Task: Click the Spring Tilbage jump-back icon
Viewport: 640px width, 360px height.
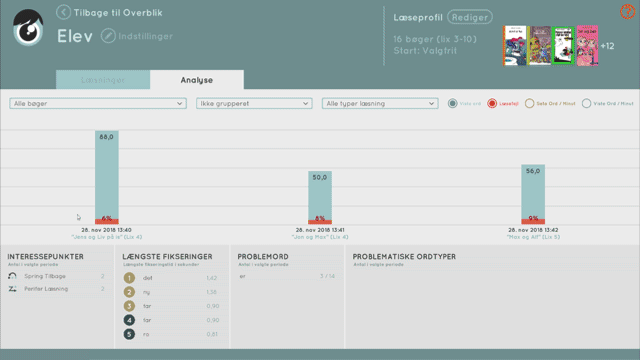Action: pos(12,276)
